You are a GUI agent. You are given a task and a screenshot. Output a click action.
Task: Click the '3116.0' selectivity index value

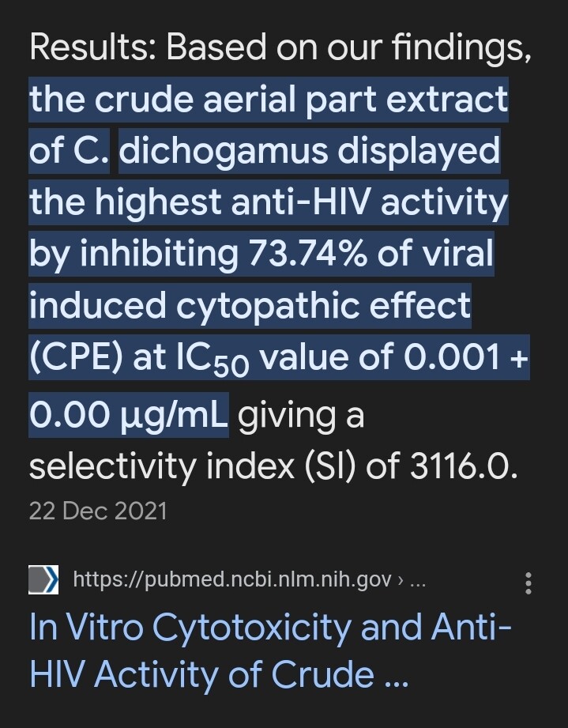click(x=464, y=466)
